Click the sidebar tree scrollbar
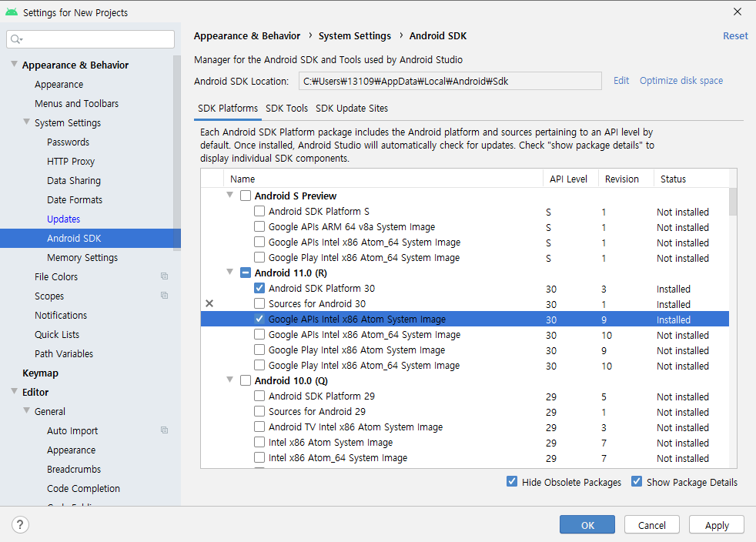 tap(177, 153)
